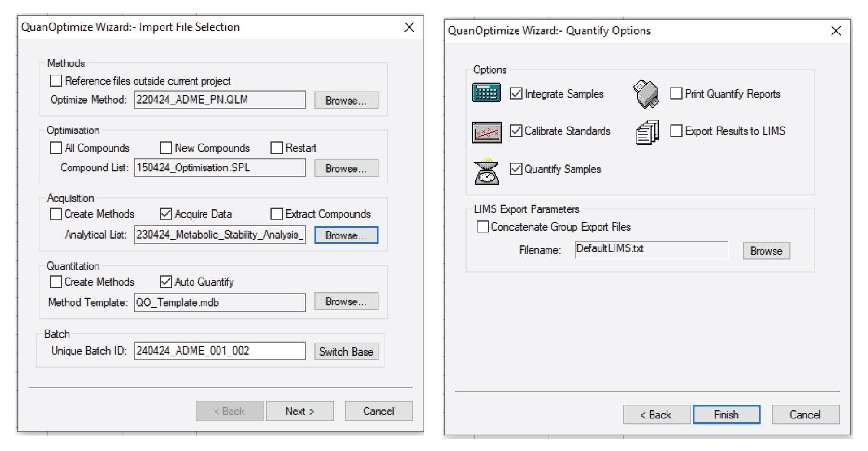Cancel the Quantify Options wizard
This screenshot has width=868, height=451.
[x=806, y=415]
